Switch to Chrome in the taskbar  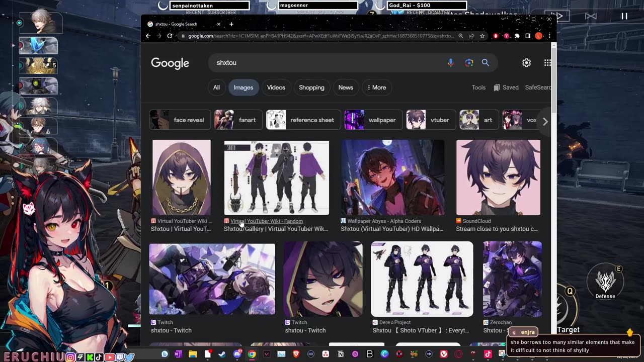[x=252, y=354]
